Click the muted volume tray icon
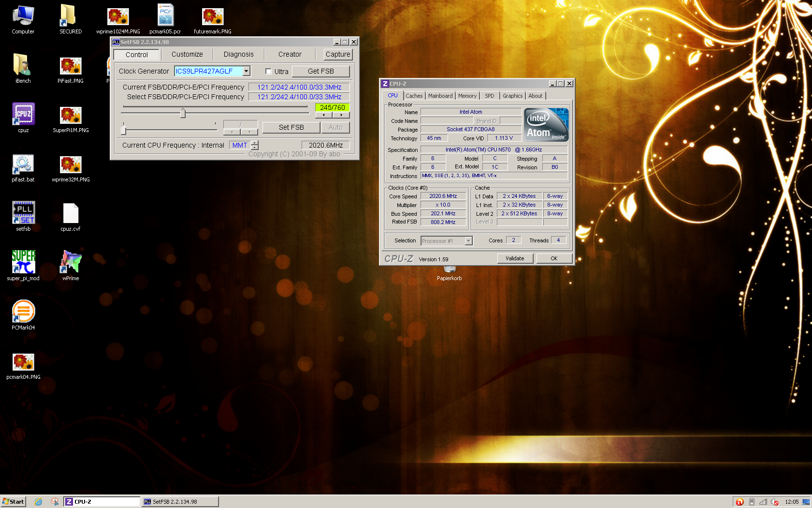812x508 pixels. point(775,502)
